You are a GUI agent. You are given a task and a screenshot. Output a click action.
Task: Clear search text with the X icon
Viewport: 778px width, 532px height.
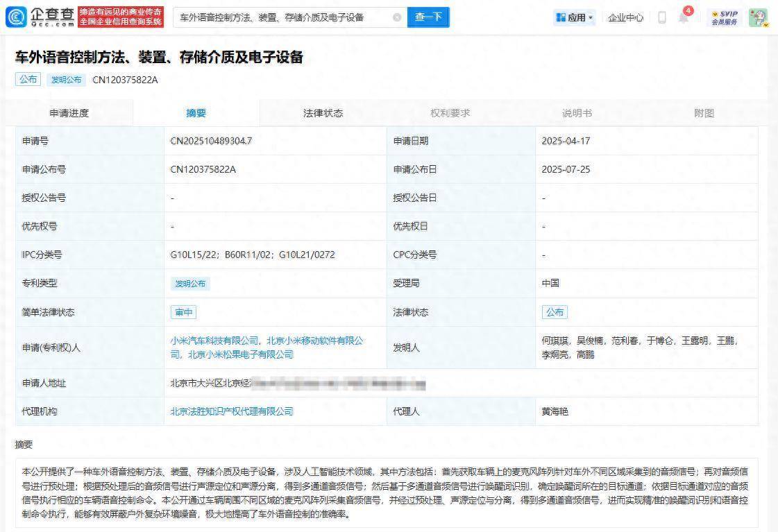[396, 17]
